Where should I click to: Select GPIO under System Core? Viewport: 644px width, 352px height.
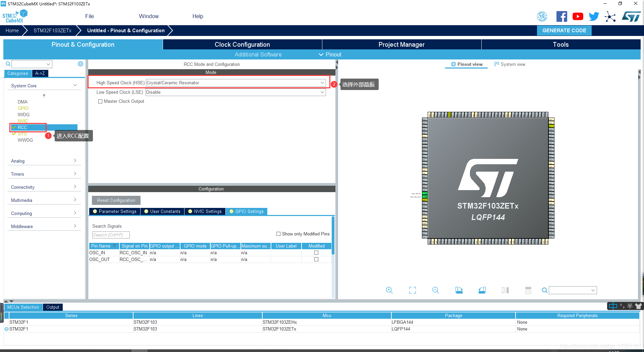coord(23,108)
